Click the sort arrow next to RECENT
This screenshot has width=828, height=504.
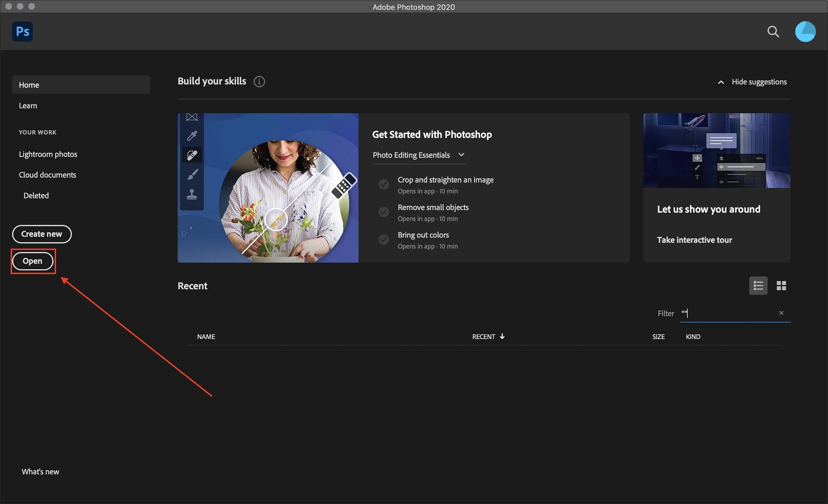502,336
